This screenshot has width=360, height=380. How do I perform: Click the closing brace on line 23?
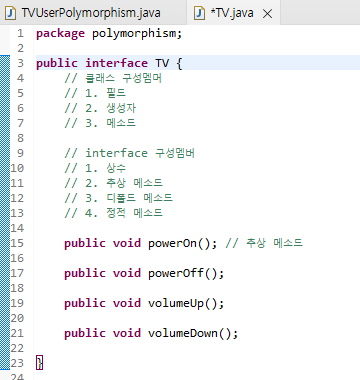(40, 363)
